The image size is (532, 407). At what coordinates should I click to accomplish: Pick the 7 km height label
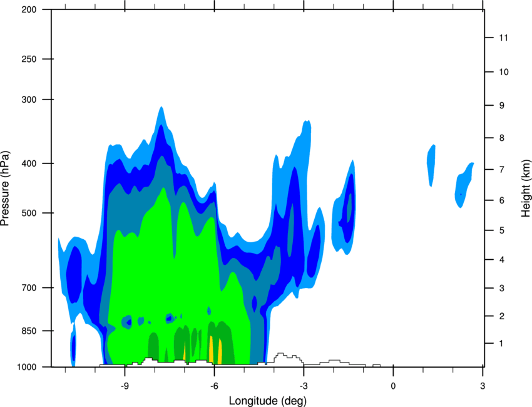click(x=502, y=170)
